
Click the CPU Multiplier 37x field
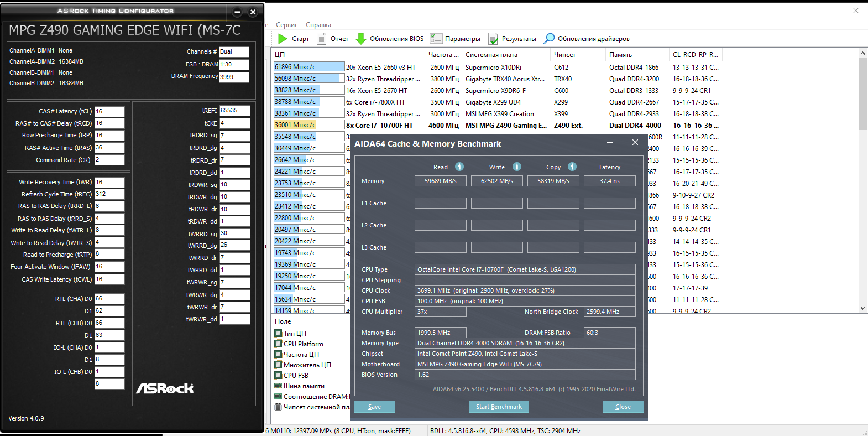[441, 312]
